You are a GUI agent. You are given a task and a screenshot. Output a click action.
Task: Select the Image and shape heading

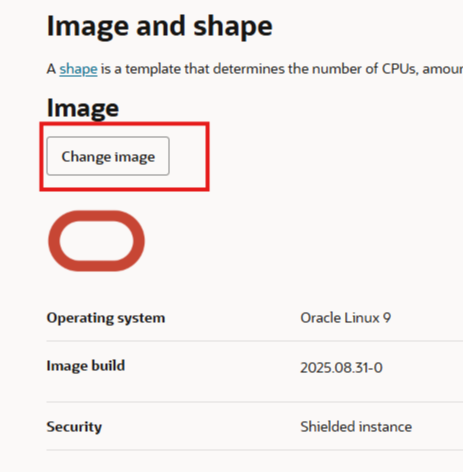[x=160, y=26]
